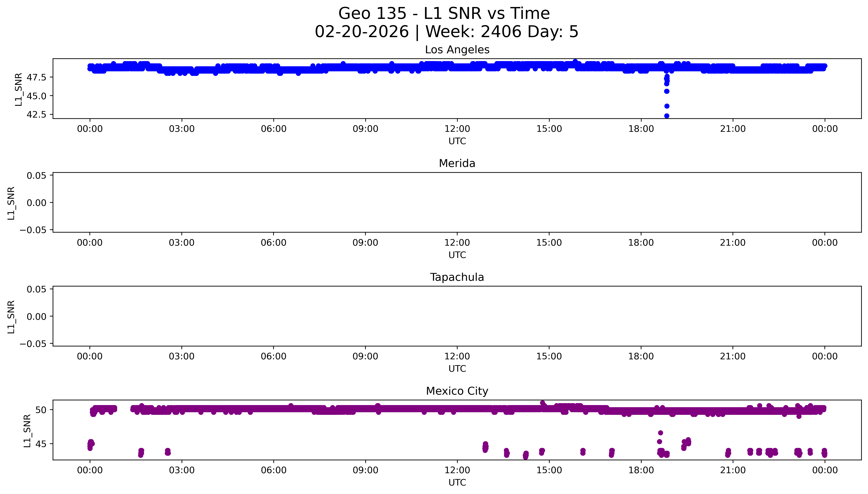Click the 12:00 tick label under the Merida plot

(457, 243)
